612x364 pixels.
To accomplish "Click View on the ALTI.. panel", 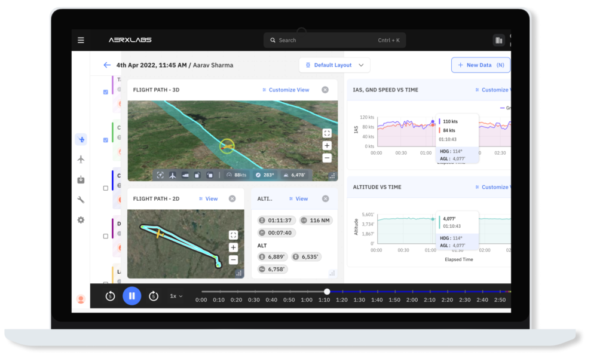I will pyautogui.click(x=299, y=198).
